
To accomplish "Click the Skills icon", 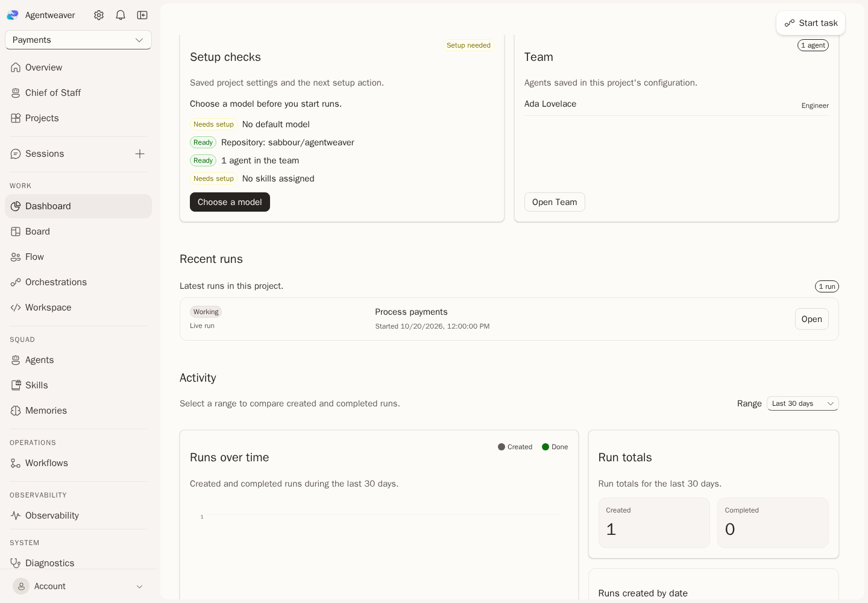I will coord(16,385).
